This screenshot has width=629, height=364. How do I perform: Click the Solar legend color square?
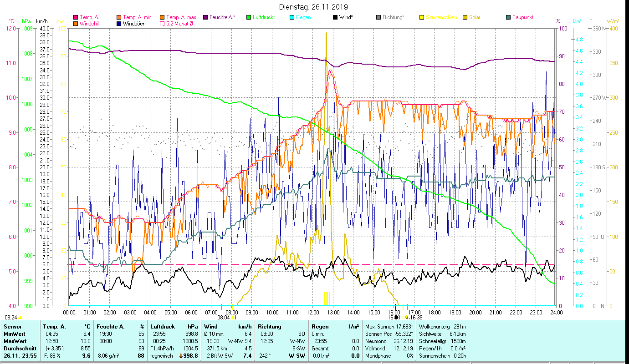[465, 18]
